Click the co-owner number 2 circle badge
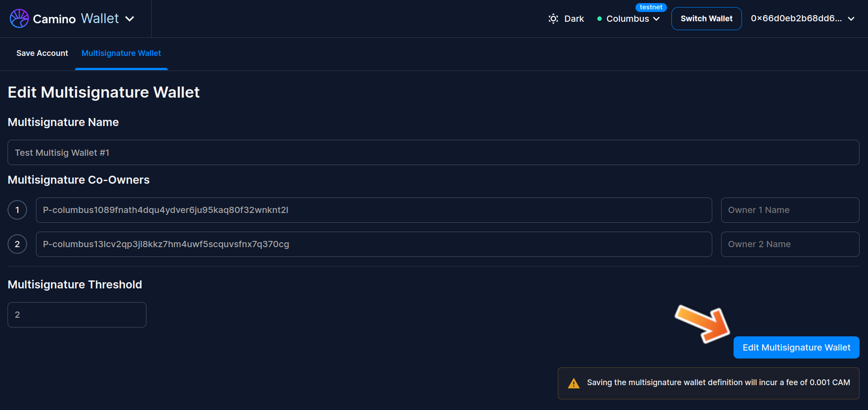 click(x=17, y=244)
